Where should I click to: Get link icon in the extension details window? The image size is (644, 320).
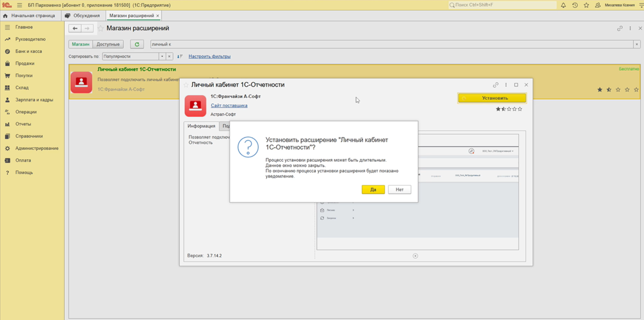click(496, 85)
